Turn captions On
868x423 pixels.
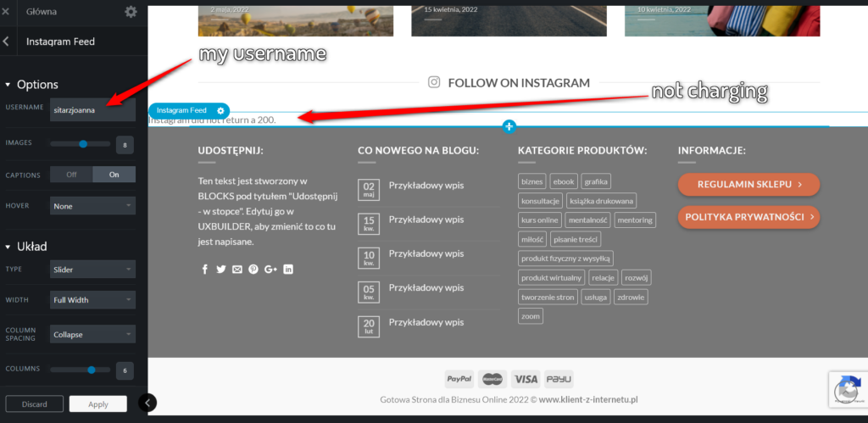coord(114,175)
